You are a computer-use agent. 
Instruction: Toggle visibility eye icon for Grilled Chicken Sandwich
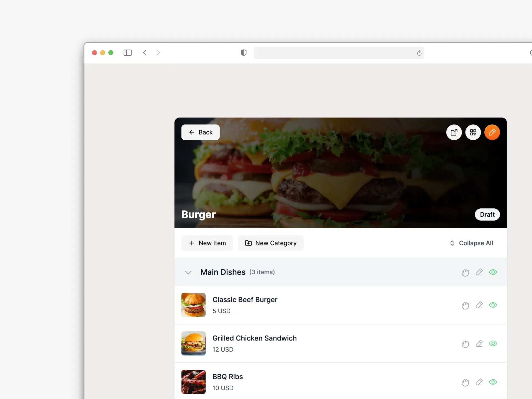pos(493,343)
